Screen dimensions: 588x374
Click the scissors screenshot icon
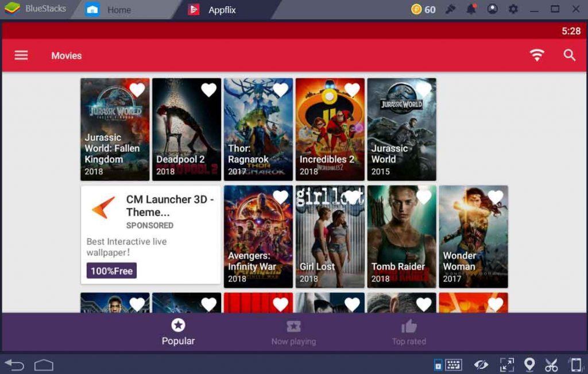click(x=551, y=365)
